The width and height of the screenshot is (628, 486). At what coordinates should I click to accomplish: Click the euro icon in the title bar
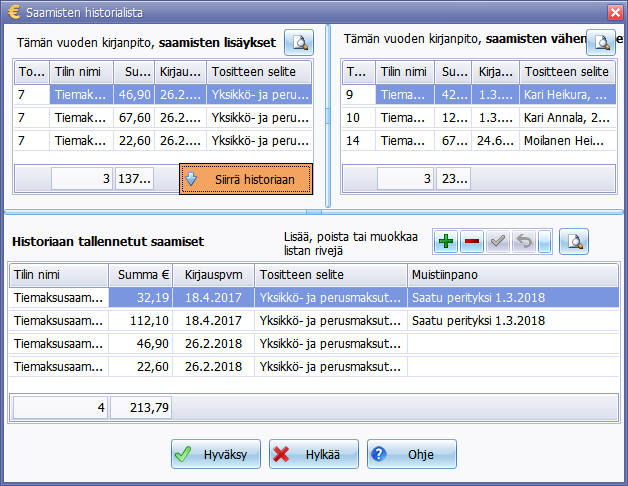(14, 12)
